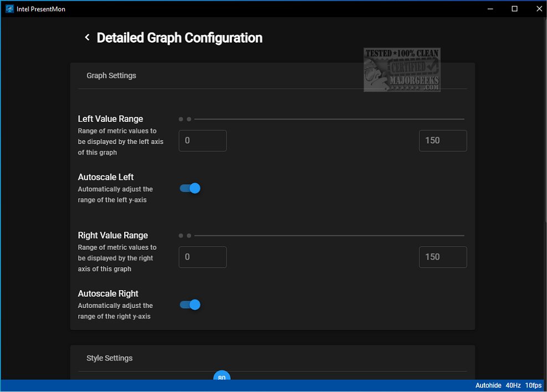The height and width of the screenshot is (392, 547).
Task: Click Autohide in the bottom status bar
Action: click(x=488, y=385)
